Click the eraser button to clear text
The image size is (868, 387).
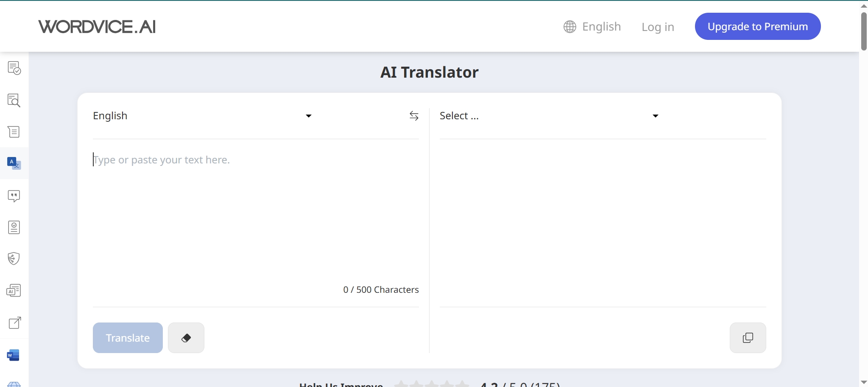pos(186,338)
